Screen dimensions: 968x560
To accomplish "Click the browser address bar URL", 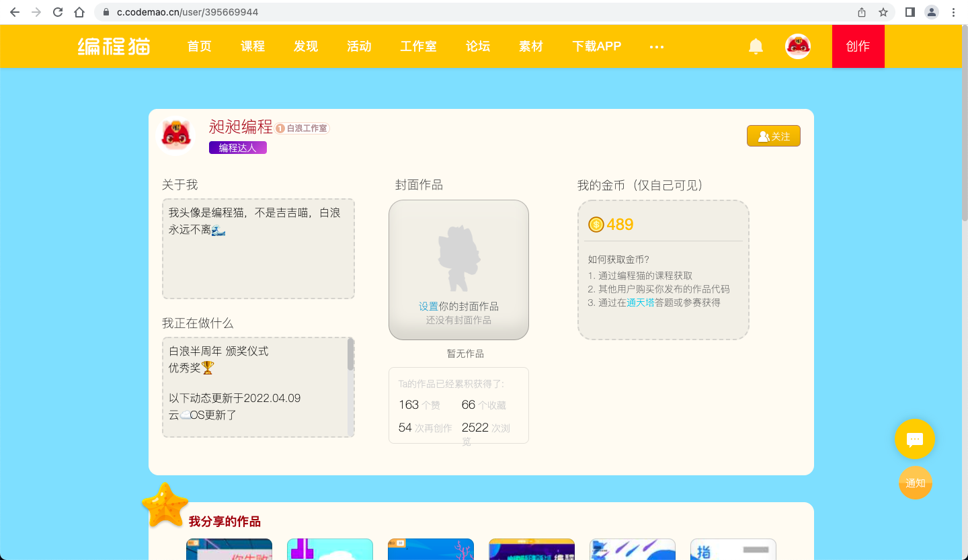I will click(188, 12).
